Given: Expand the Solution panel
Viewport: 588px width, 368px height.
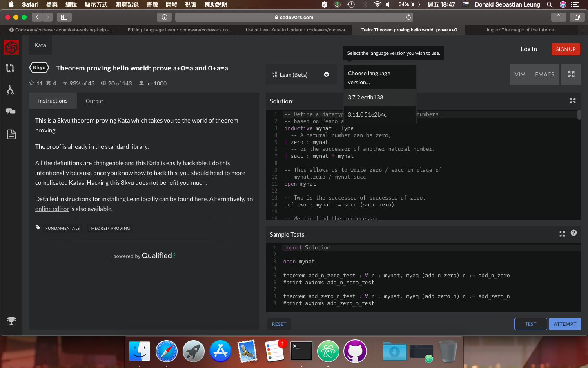Looking at the screenshot, I should point(573,101).
